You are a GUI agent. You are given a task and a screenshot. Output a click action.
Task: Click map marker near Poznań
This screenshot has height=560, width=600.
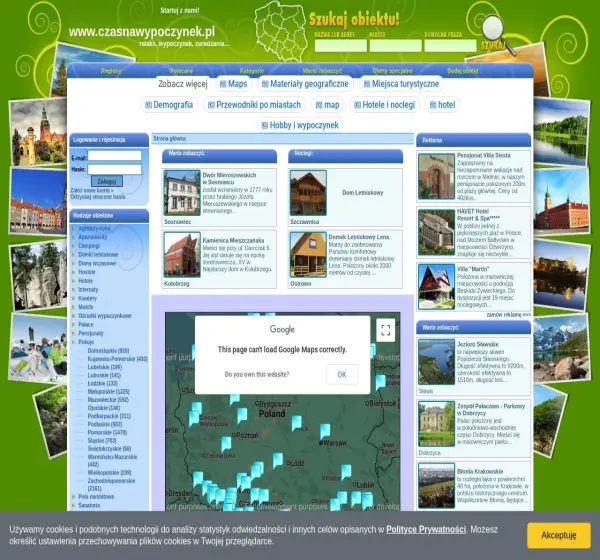(226, 443)
